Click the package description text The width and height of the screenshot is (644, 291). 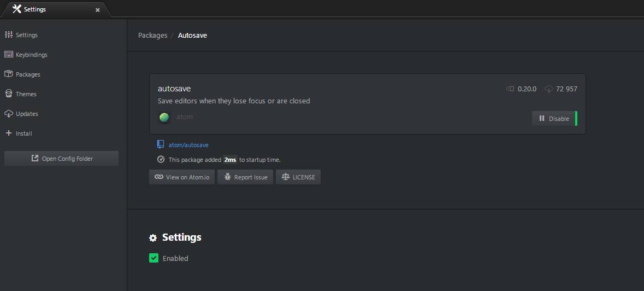click(x=234, y=101)
